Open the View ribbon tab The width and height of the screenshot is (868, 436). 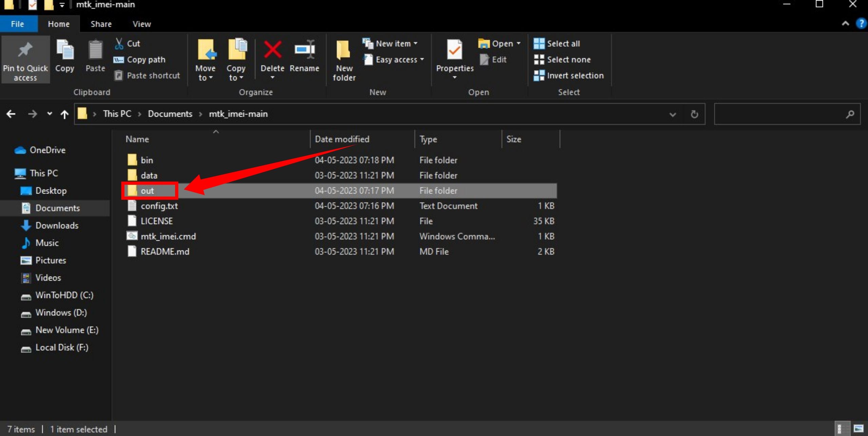pos(141,24)
